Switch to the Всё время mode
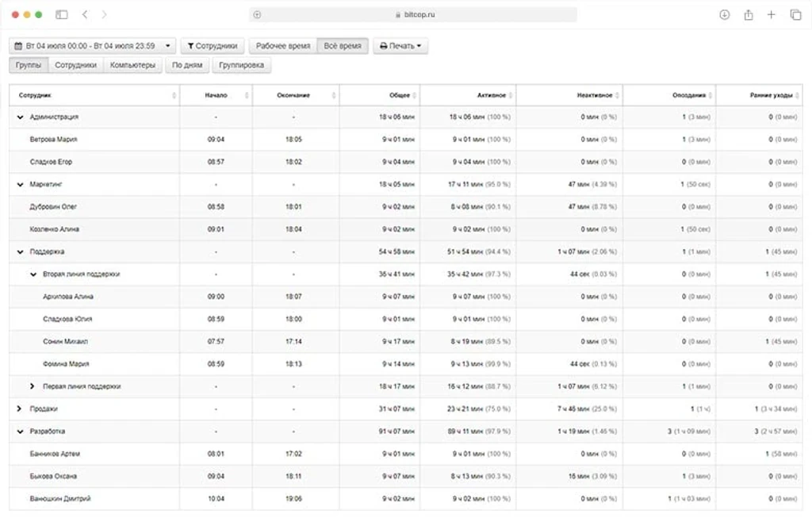The height and width of the screenshot is (522, 812). [343, 45]
